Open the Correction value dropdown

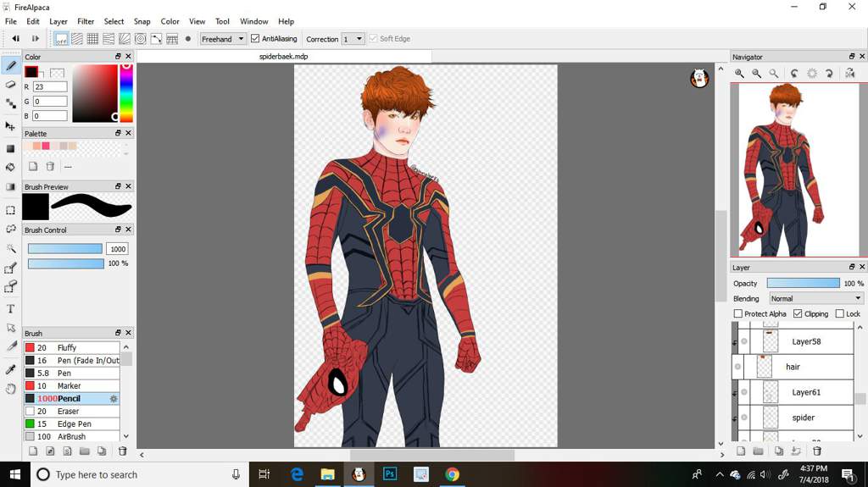coord(353,39)
